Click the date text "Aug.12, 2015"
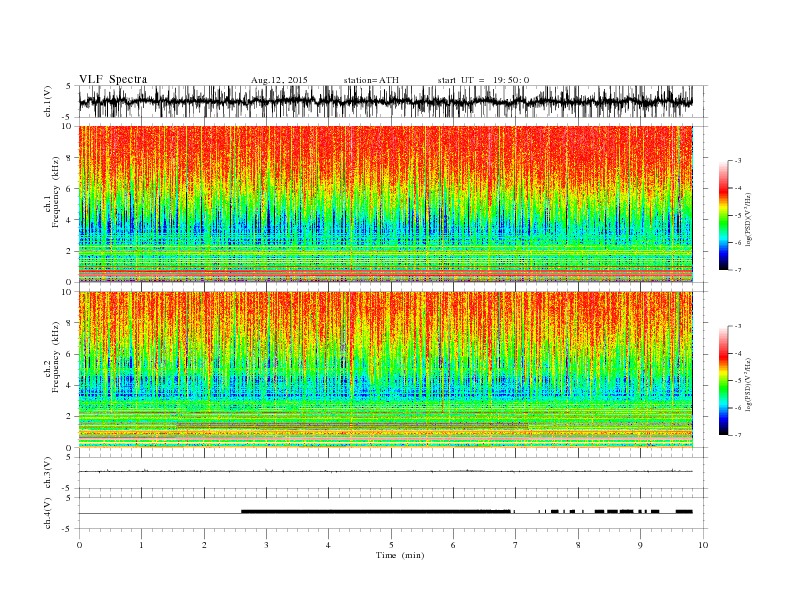 (x=279, y=80)
